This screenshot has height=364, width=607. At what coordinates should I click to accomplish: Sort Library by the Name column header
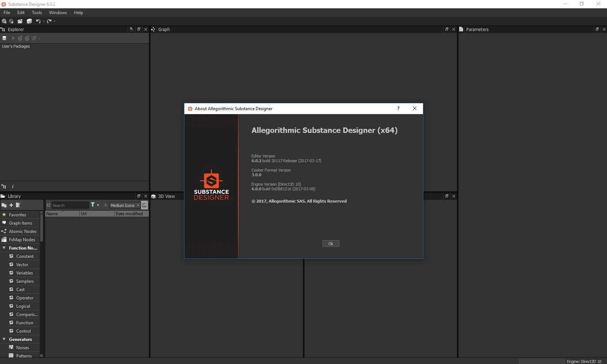click(63, 214)
